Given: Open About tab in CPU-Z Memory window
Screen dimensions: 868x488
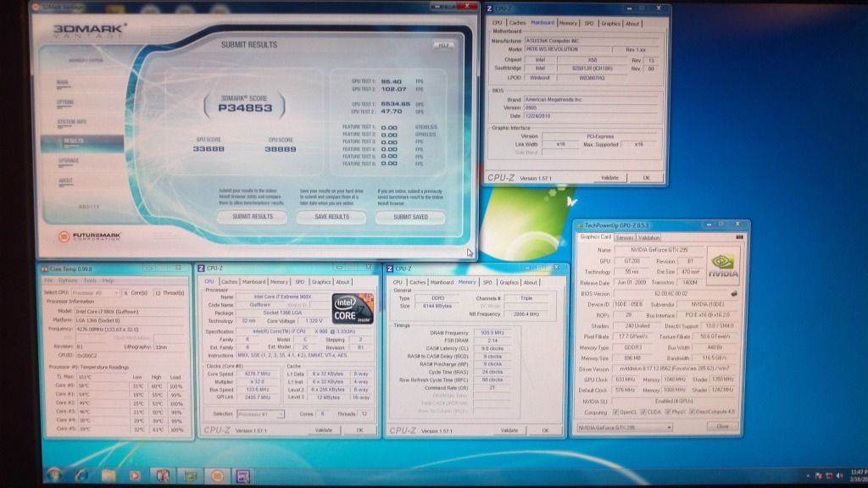Looking at the screenshot, I should pos(531,283).
